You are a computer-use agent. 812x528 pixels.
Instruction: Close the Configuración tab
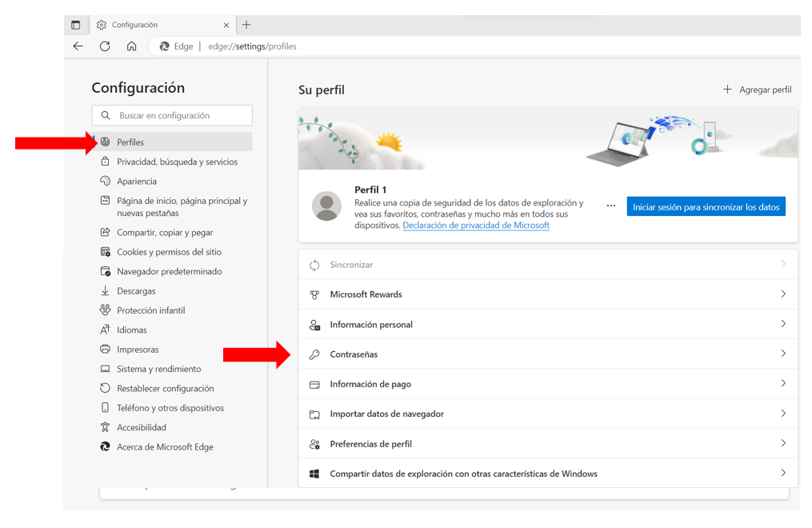[x=226, y=25]
